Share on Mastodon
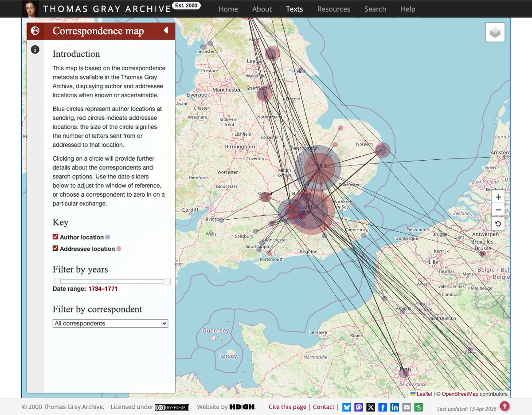 (x=359, y=407)
